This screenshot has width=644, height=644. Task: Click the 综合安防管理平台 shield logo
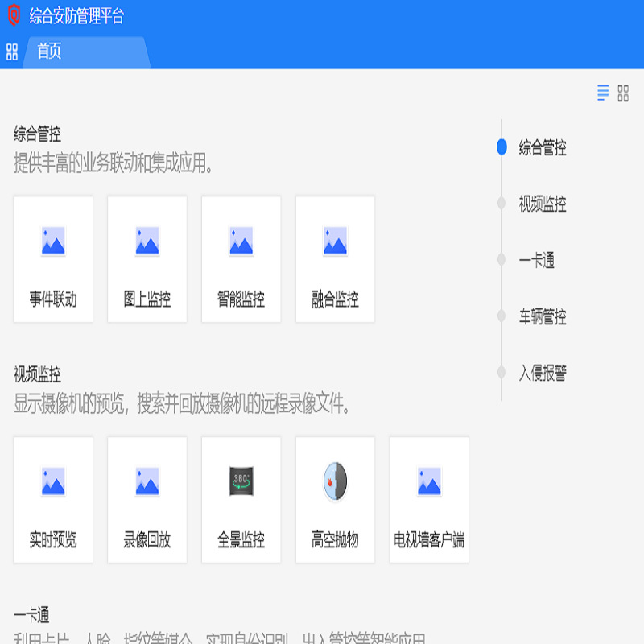(14, 14)
